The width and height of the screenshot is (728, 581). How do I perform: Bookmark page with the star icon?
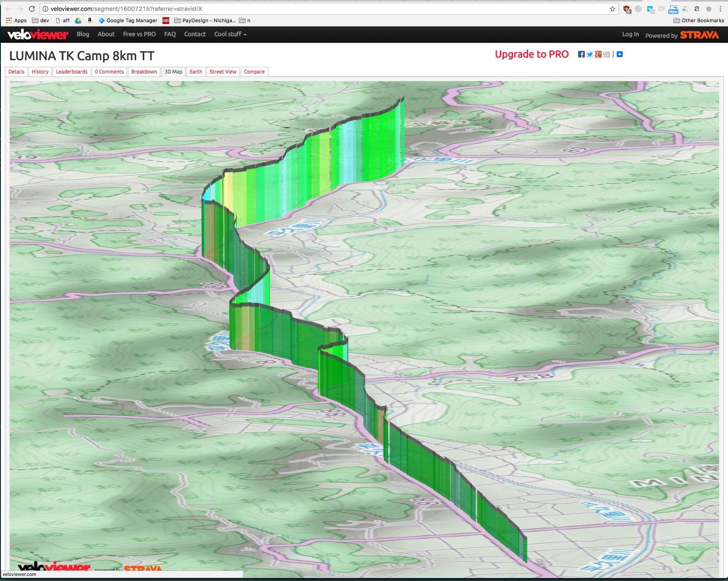coord(613,9)
